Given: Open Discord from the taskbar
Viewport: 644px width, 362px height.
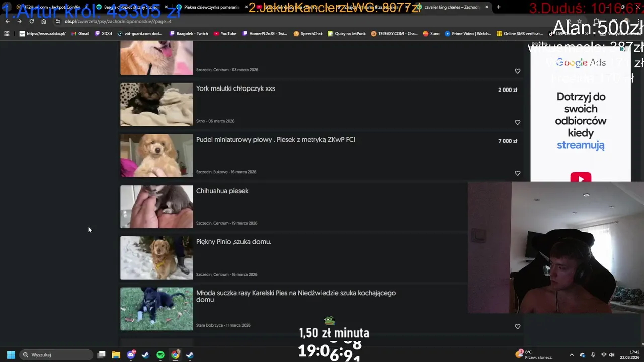Looking at the screenshot, I should [131, 355].
